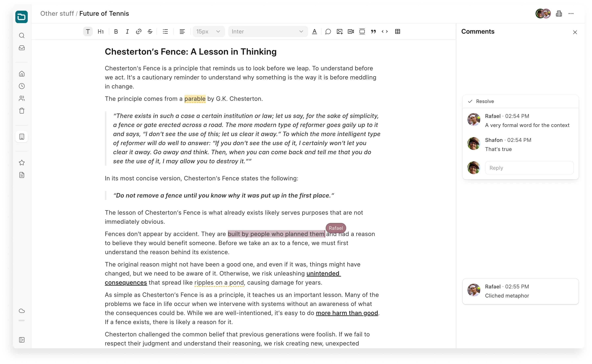The image size is (592, 364).
Task: Expand the sidebar with the bottom-left toggle
Action: (22, 340)
